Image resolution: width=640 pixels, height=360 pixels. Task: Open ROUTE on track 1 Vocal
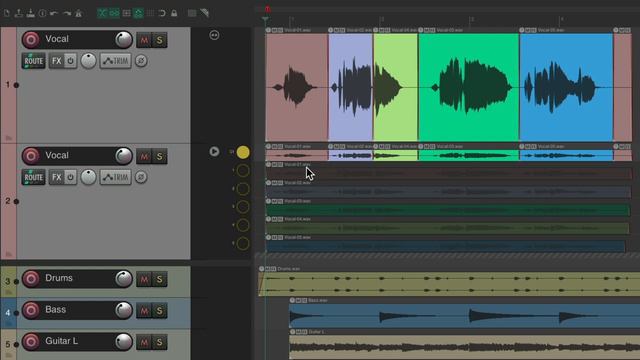coord(33,61)
